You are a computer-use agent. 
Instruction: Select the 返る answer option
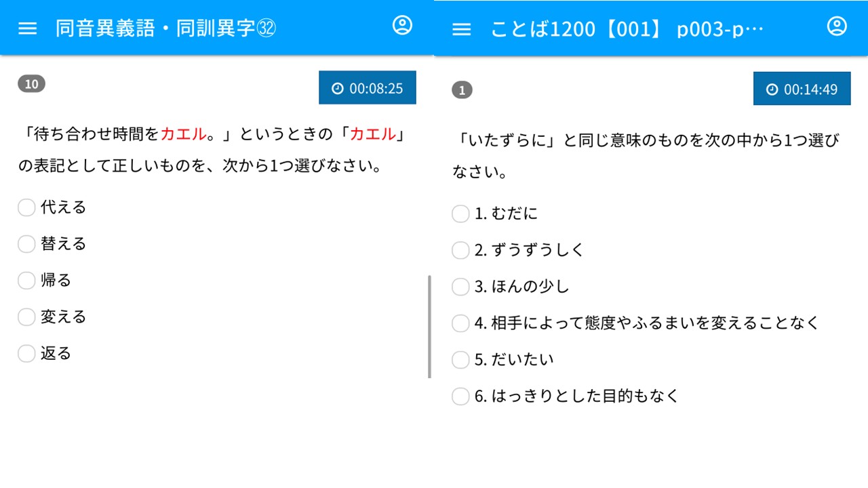(26, 354)
